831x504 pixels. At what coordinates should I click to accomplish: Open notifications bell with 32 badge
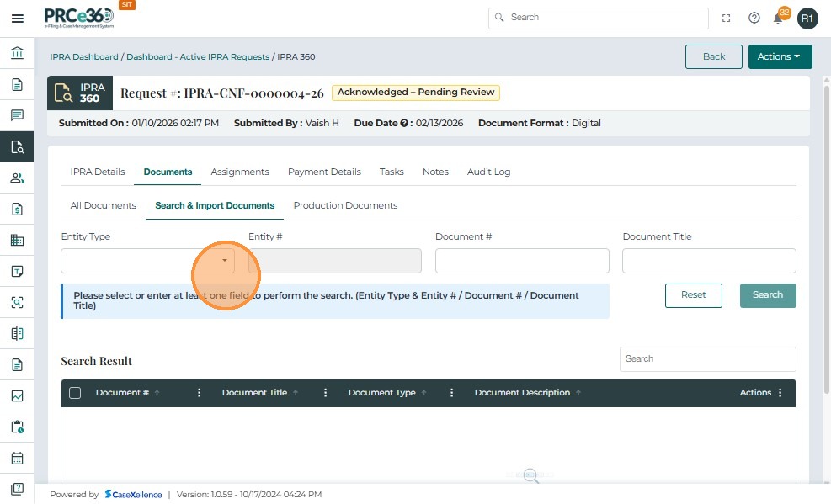point(779,17)
